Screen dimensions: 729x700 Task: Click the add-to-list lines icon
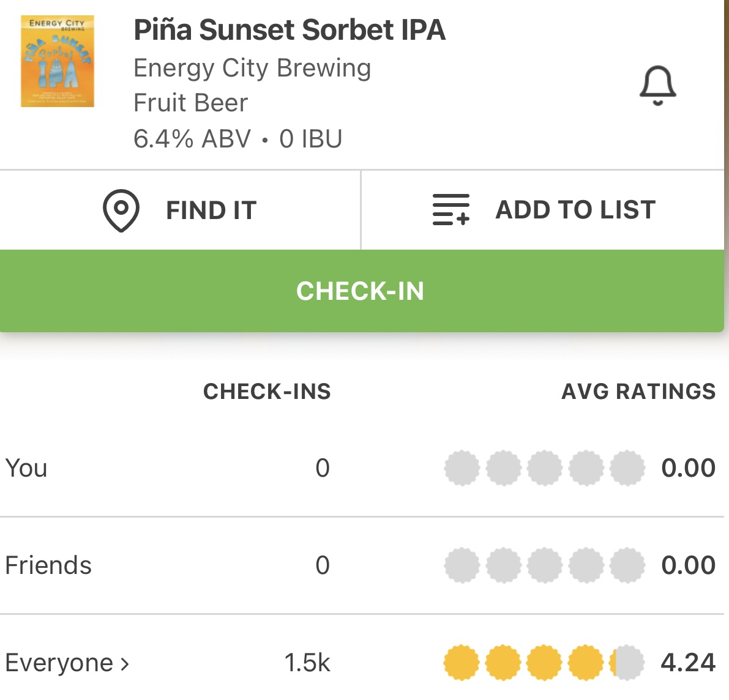pos(450,210)
